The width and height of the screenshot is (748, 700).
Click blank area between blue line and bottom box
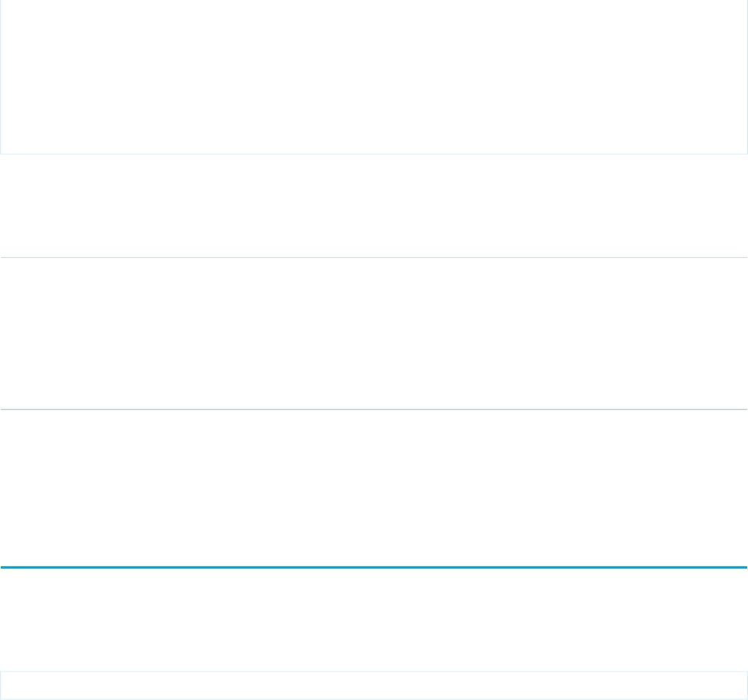pyautogui.click(x=374, y=619)
